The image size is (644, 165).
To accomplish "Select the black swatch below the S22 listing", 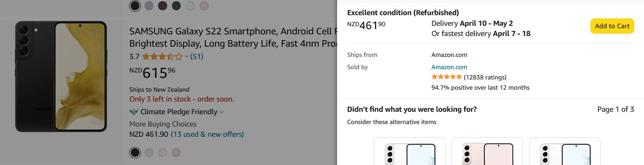I will (x=135, y=153).
